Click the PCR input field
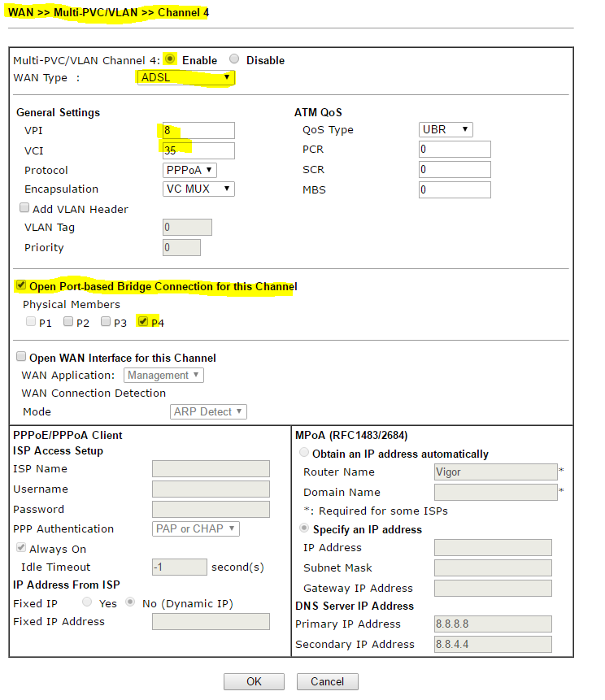605x700 pixels. tap(455, 150)
